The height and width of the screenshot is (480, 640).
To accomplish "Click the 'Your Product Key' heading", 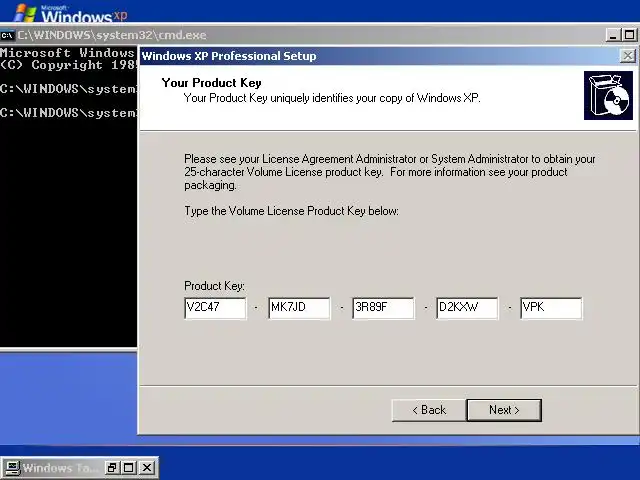I will 211,83.
